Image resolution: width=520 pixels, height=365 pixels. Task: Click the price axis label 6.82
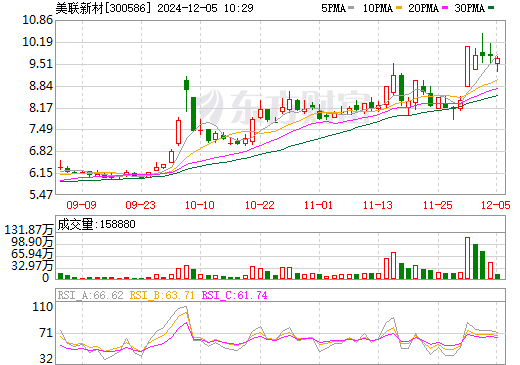point(41,151)
